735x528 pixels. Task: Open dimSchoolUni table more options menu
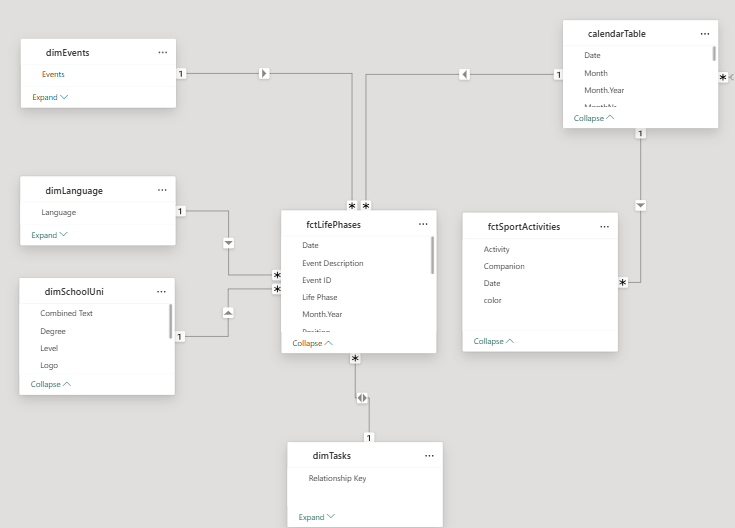[161, 292]
